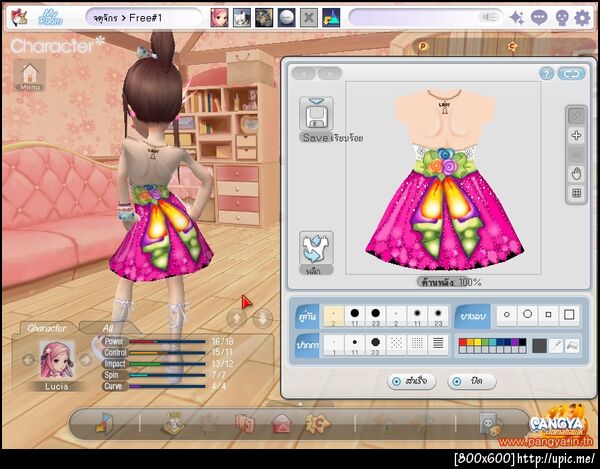600x469 pixels.
Task: Select the horizontal lines pattern pen
Action: pos(438,345)
